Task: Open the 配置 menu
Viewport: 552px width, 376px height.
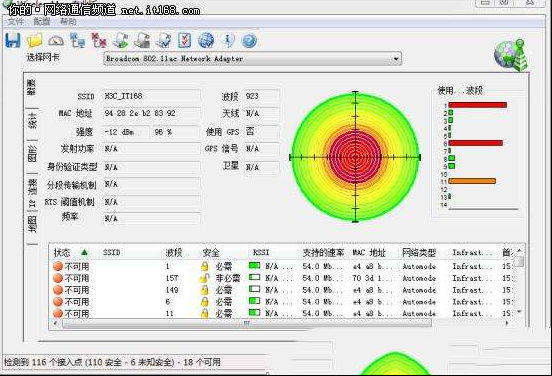Action: click(42, 22)
